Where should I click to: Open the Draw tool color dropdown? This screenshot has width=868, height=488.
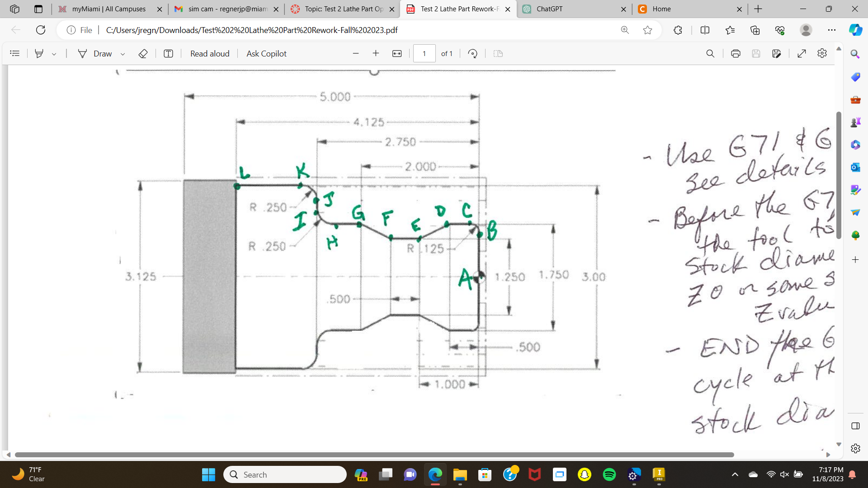pyautogui.click(x=122, y=53)
